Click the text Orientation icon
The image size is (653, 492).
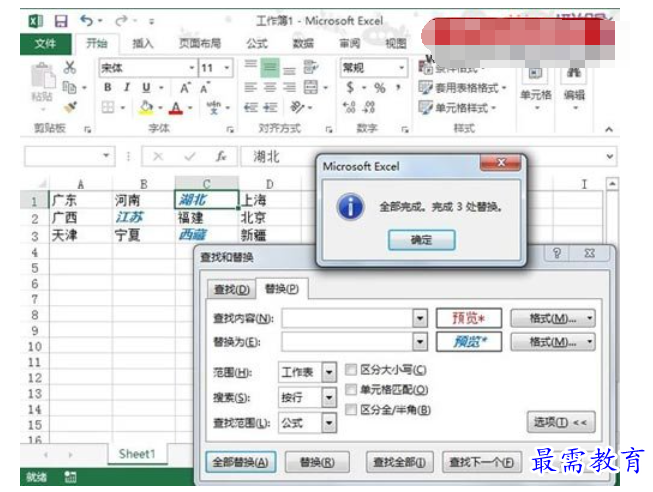tap(297, 107)
